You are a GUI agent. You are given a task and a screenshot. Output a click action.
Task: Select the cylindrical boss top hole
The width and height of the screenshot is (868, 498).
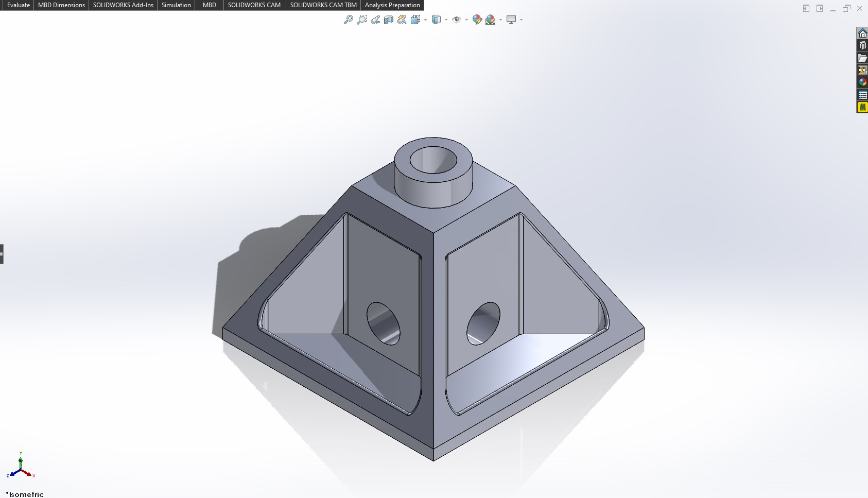point(433,160)
